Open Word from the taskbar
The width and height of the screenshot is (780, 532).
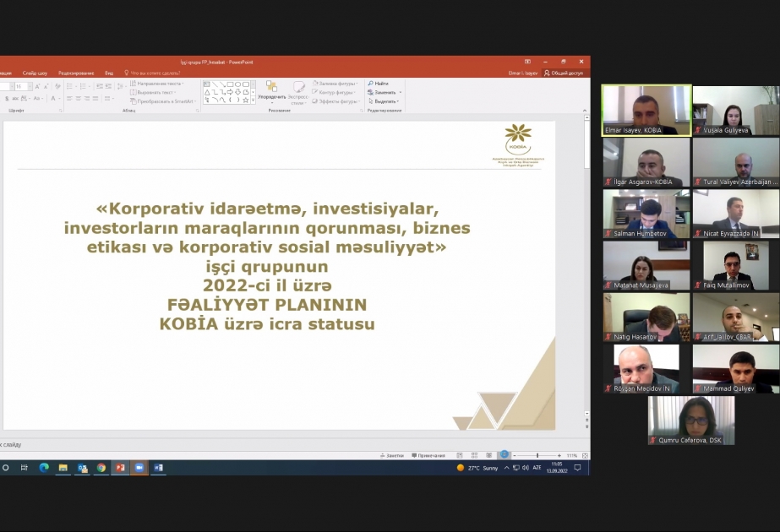coord(158,467)
